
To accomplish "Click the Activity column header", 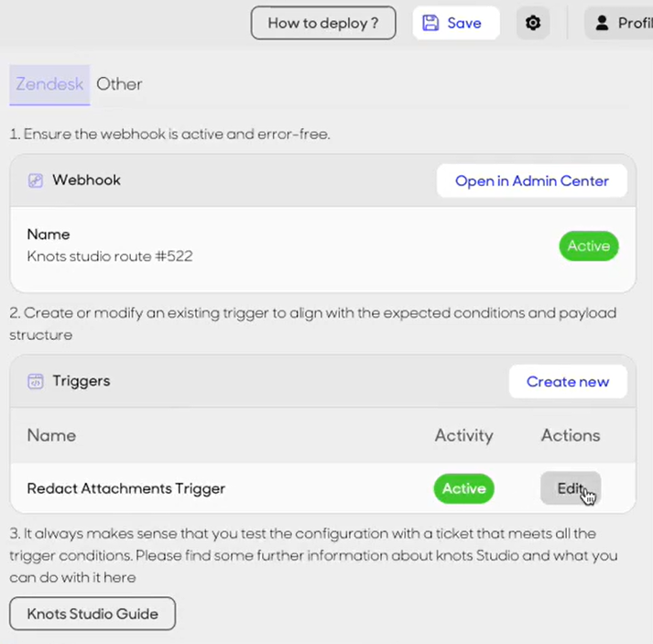I will [464, 435].
